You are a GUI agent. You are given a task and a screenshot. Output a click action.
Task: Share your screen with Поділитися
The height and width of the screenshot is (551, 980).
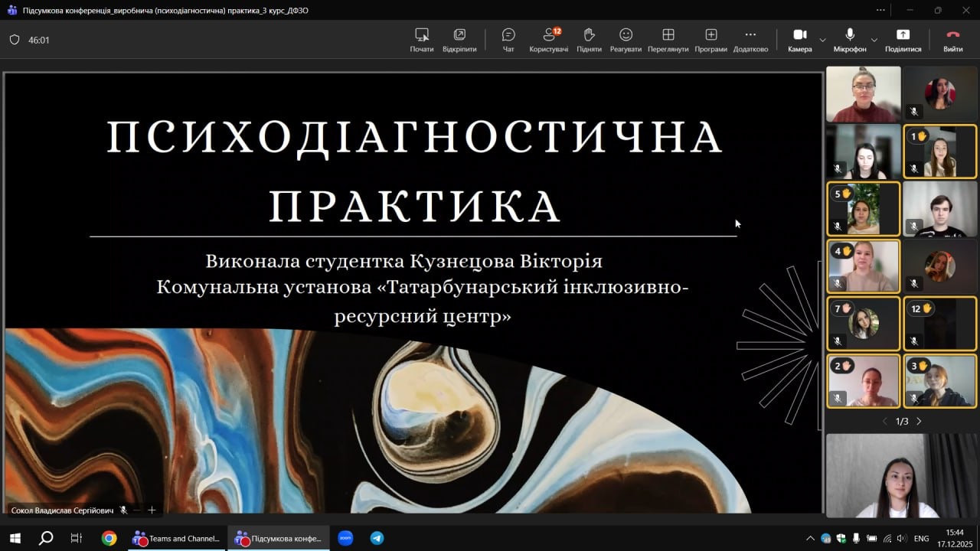click(903, 40)
